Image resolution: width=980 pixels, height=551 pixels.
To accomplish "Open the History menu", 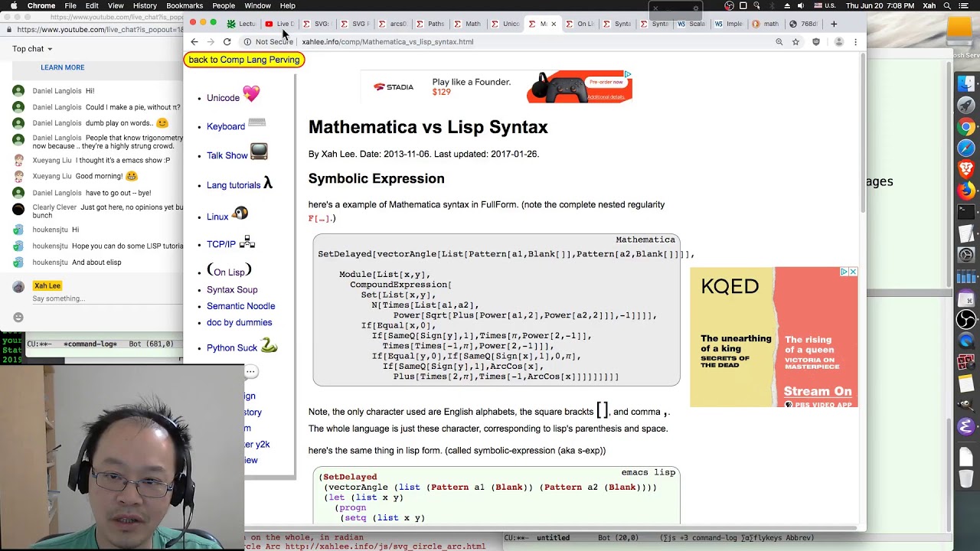I will [x=145, y=5].
